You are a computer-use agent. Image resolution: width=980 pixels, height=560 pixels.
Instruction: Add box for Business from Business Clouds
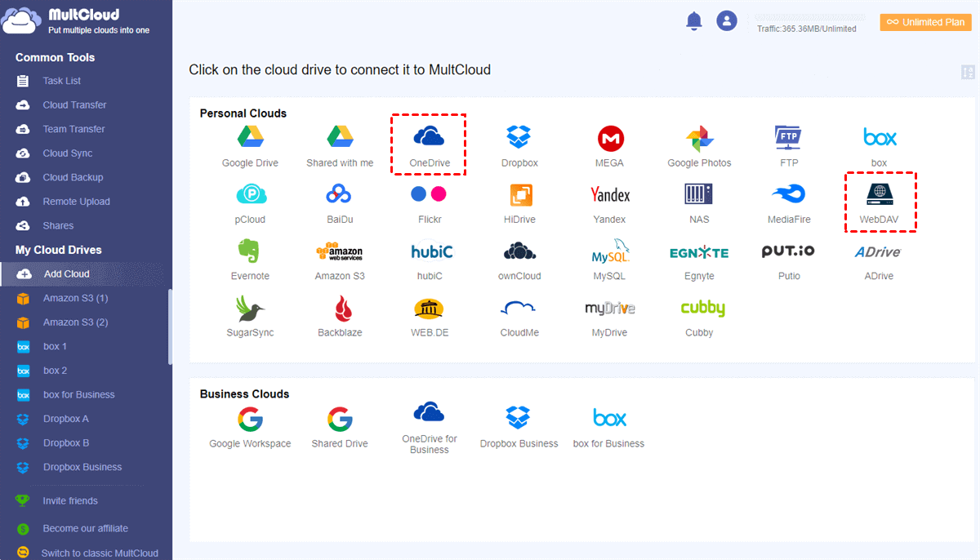(x=609, y=419)
